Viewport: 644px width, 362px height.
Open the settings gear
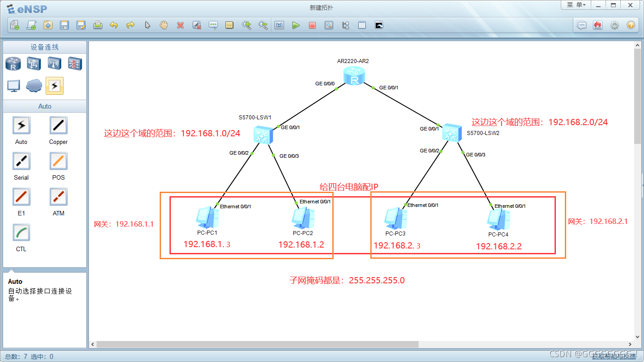614,25
